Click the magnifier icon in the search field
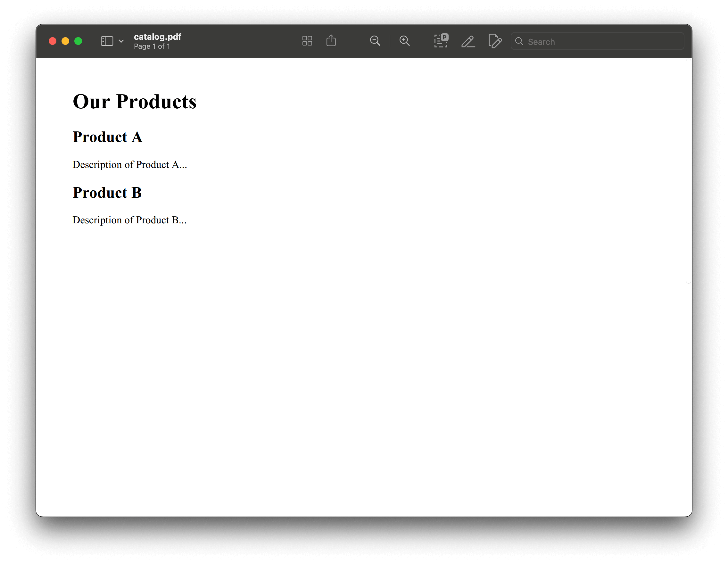Viewport: 728px width, 564px height. [x=519, y=41]
